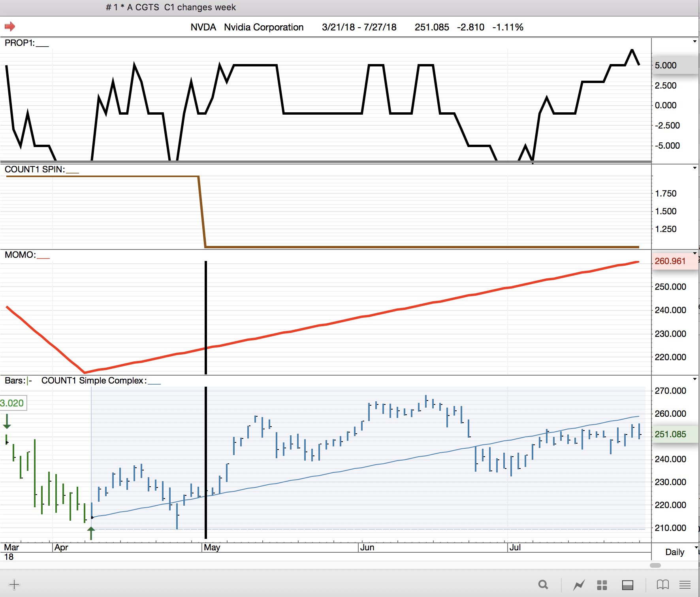The height and width of the screenshot is (597, 700).
Task: Click the 0.000 label on PROP1 axis
Action: [x=666, y=105]
